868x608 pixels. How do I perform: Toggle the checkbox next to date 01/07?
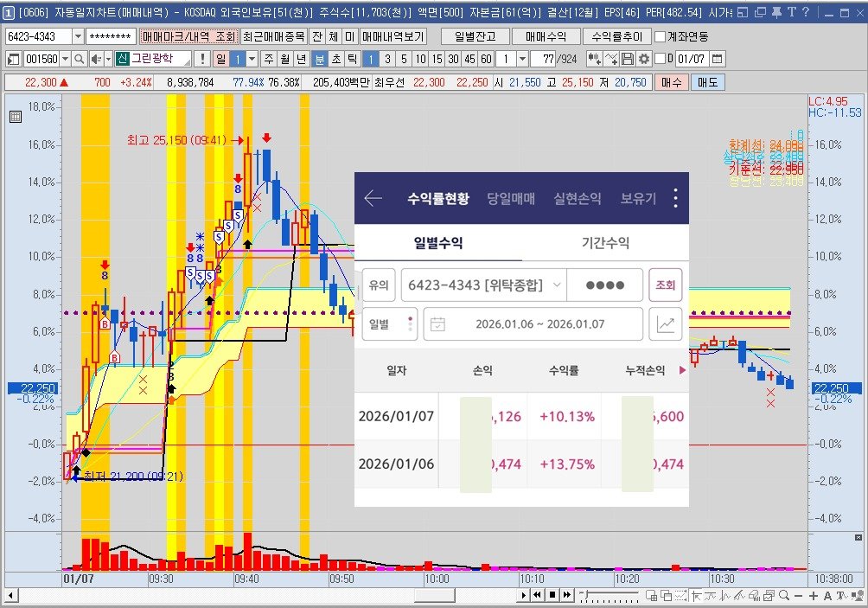[x=660, y=59]
